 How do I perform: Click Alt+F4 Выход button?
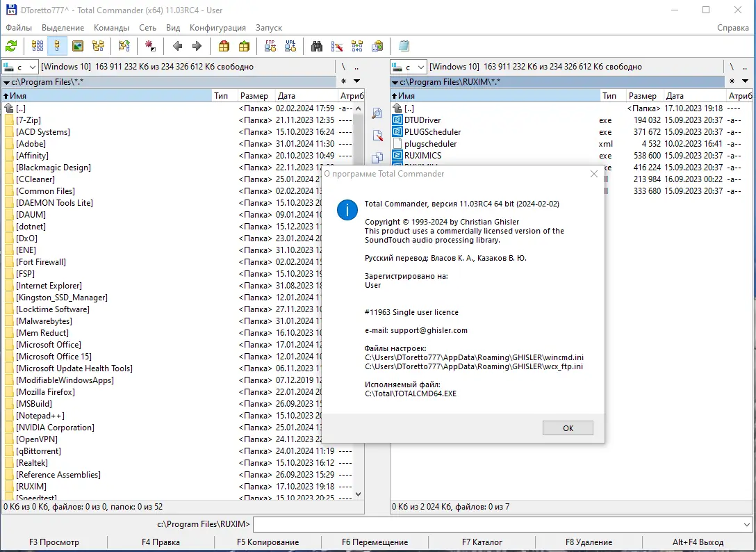tap(698, 542)
